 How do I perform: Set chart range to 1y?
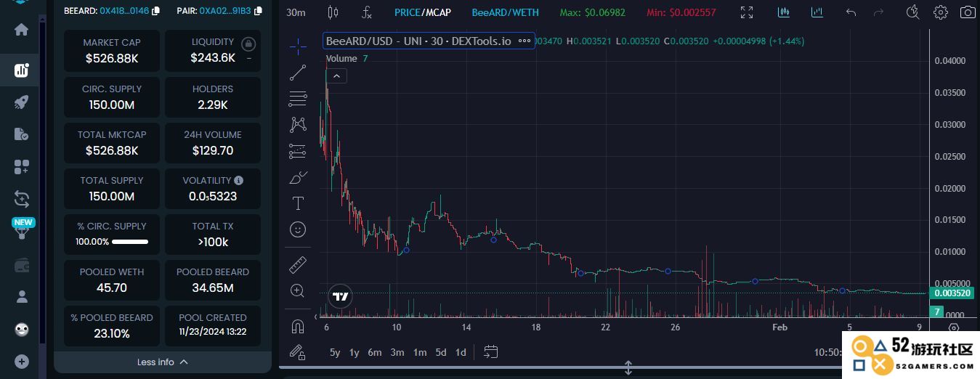(x=355, y=352)
